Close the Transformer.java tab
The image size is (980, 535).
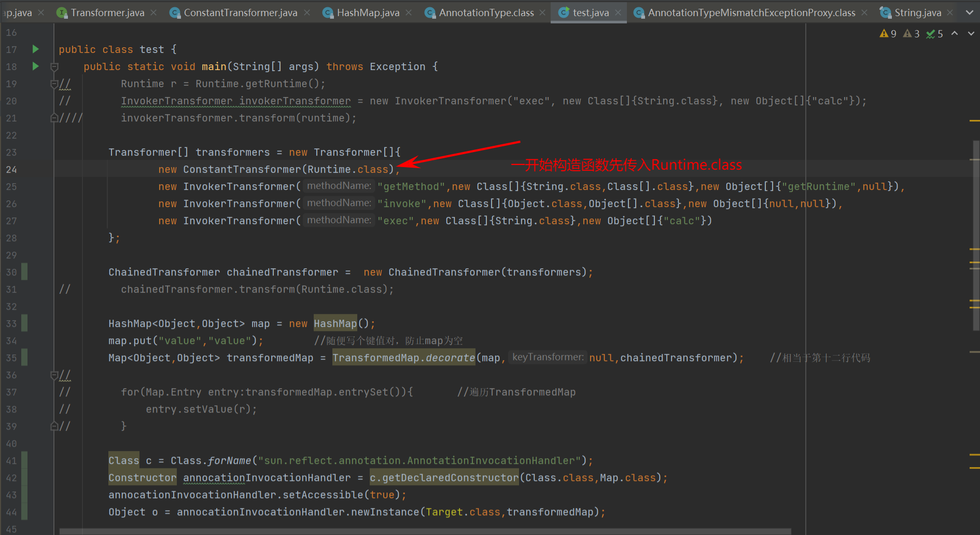click(153, 12)
